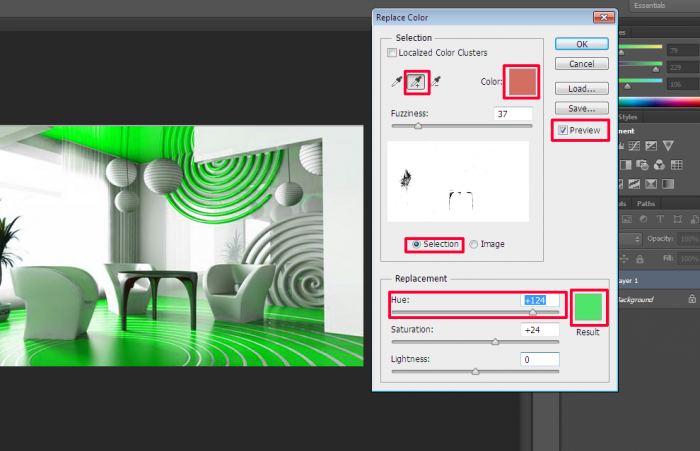Add a Selective Color adjustment

tap(651, 184)
